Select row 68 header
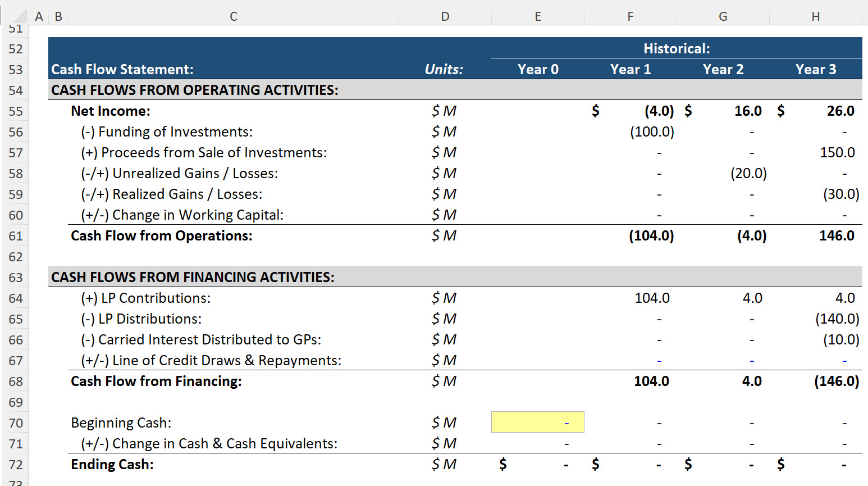The image size is (868, 486). (16, 381)
